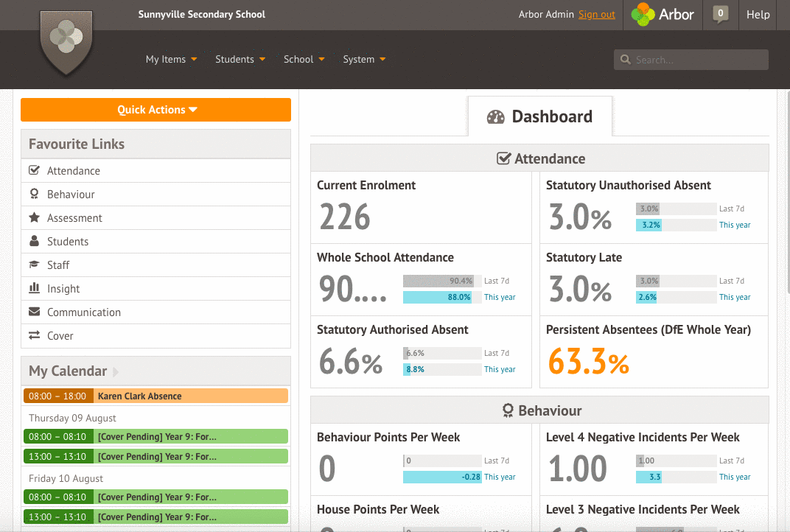This screenshot has width=790, height=532.
Task: Click the Thursday 09 August date heading
Action: (x=72, y=418)
